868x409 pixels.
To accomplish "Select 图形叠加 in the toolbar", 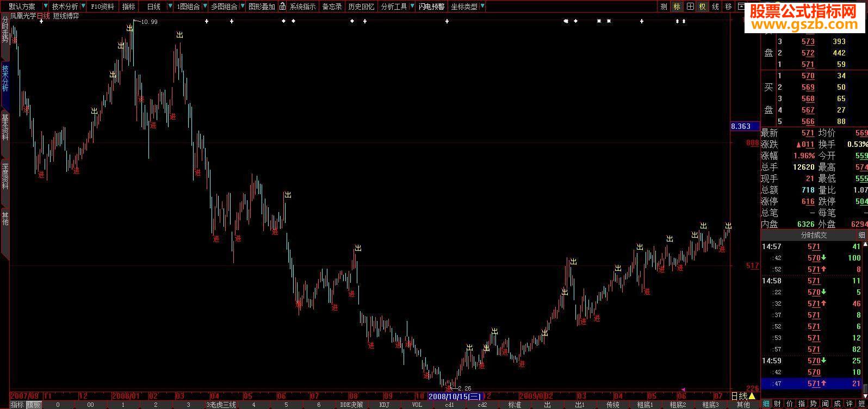I will [x=262, y=7].
